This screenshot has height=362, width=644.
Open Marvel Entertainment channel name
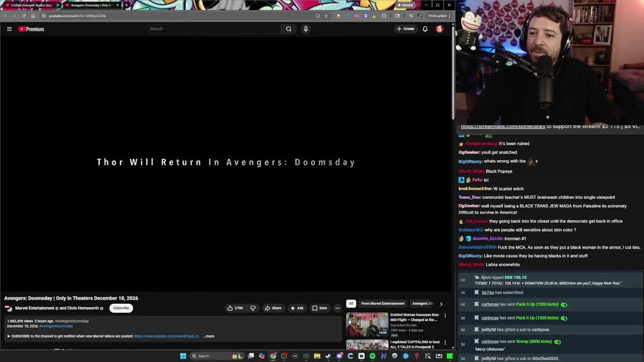coord(35,308)
